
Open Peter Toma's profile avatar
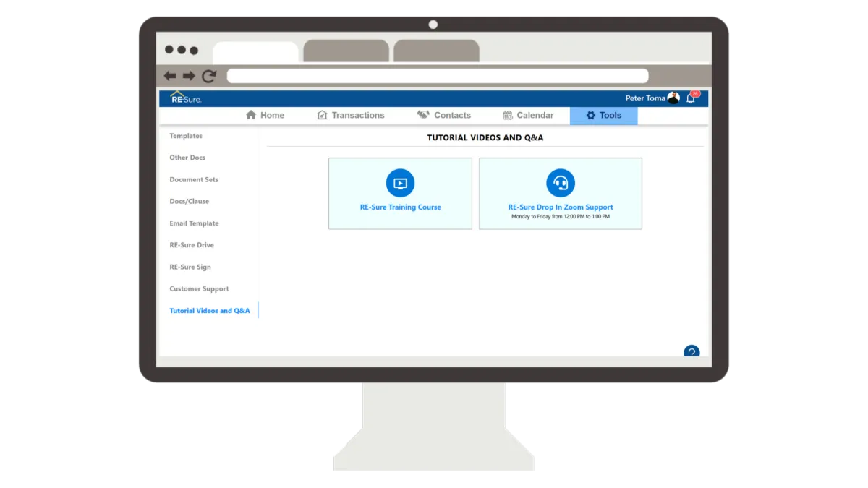(673, 98)
